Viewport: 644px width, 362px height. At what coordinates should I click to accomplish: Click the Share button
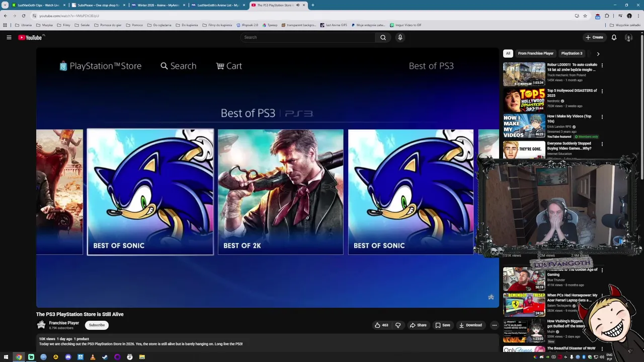click(418, 325)
